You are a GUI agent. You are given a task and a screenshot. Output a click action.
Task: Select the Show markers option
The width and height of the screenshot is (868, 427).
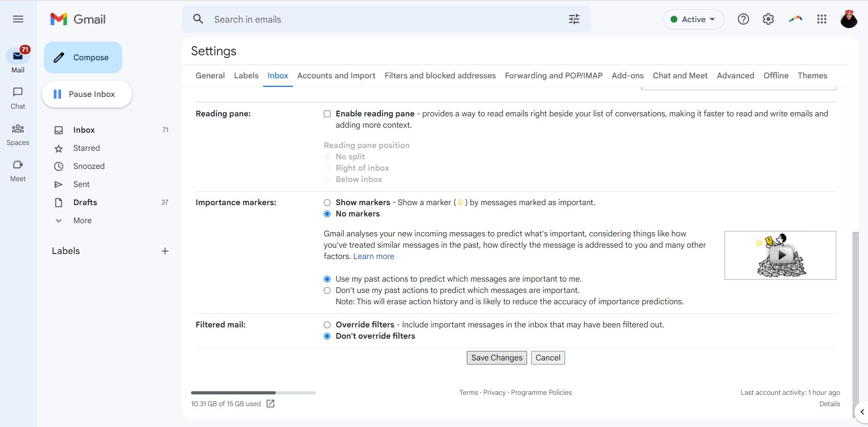pos(327,202)
